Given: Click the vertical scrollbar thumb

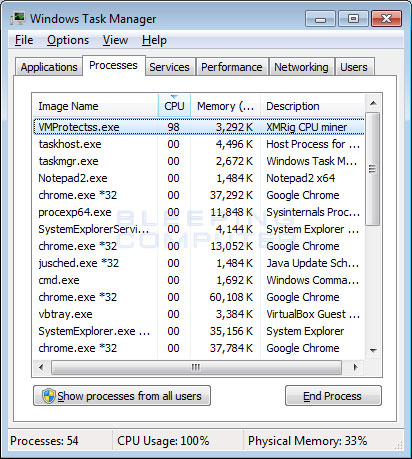Looking at the screenshot, I should click(373, 169).
